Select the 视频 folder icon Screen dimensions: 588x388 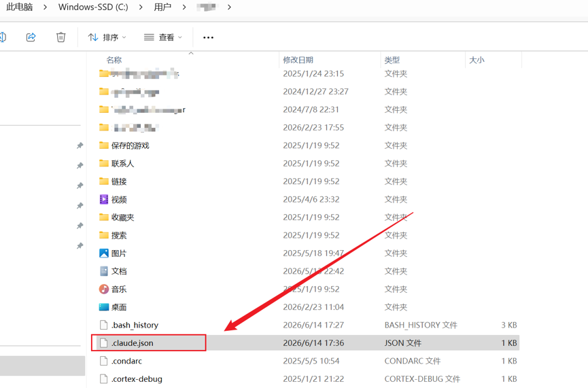click(x=104, y=199)
